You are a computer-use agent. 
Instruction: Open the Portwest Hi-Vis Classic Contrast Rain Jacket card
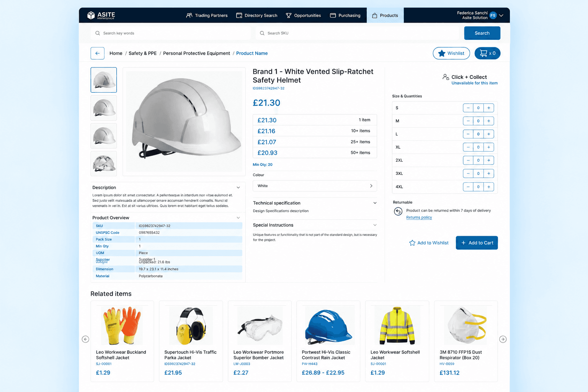pos(328,341)
